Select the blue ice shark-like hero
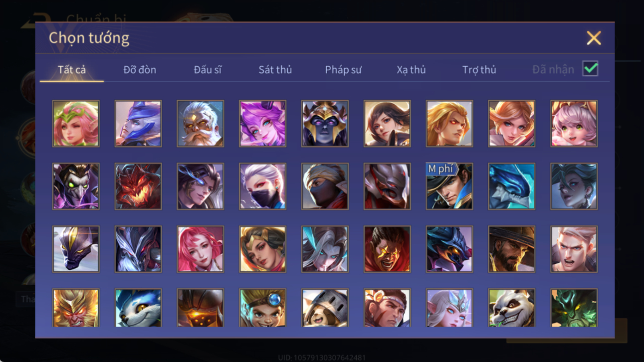The image size is (644, 362). pos(511,186)
